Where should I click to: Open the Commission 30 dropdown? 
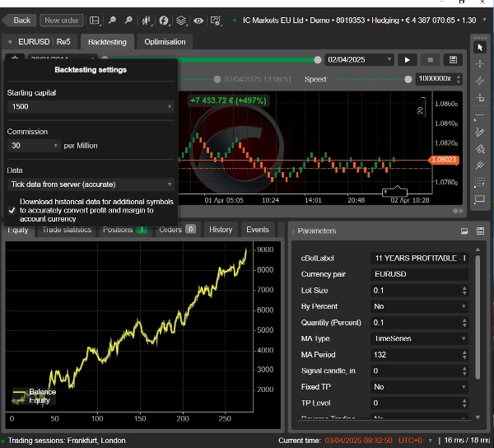pyautogui.click(x=34, y=146)
